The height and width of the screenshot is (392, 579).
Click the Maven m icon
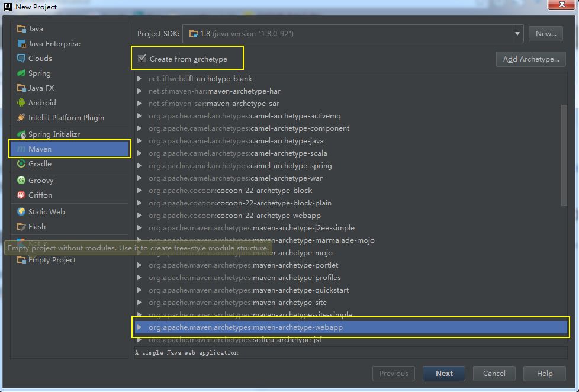pyautogui.click(x=21, y=149)
